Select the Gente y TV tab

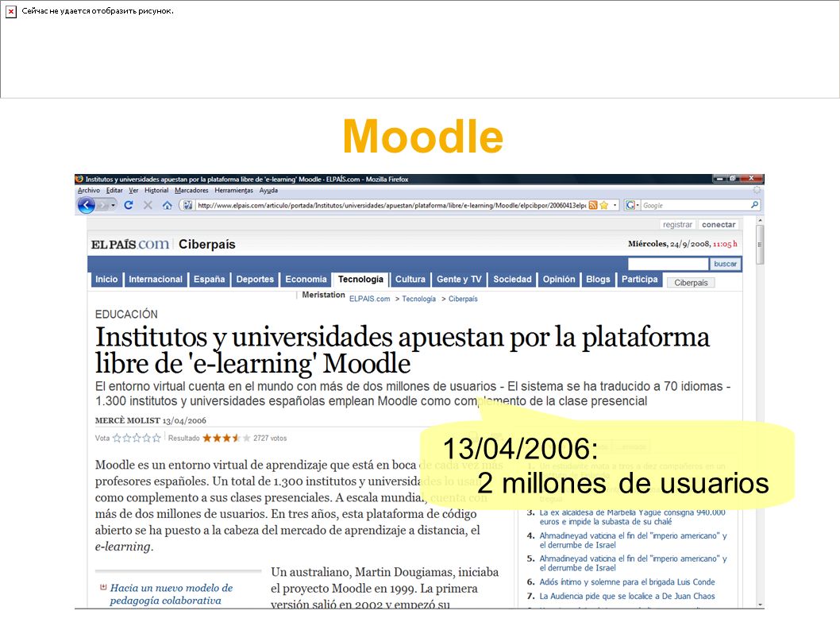(459, 280)
